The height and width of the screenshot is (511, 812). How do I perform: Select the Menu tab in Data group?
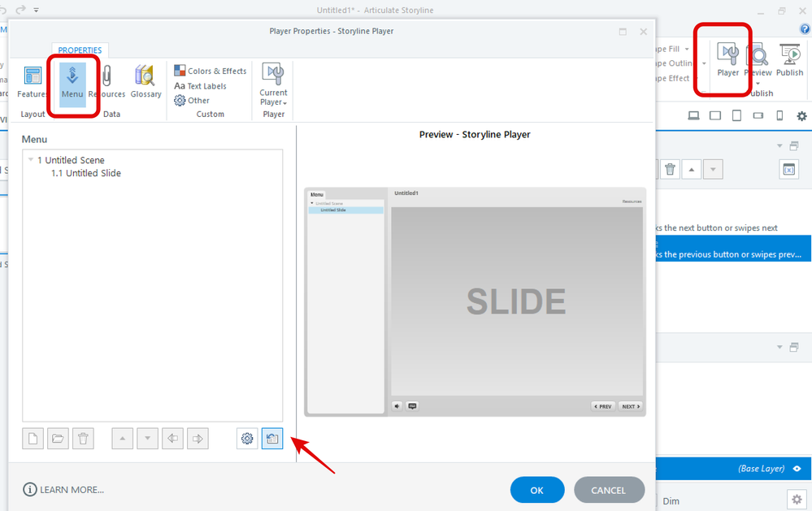click(x=72, y=84)
